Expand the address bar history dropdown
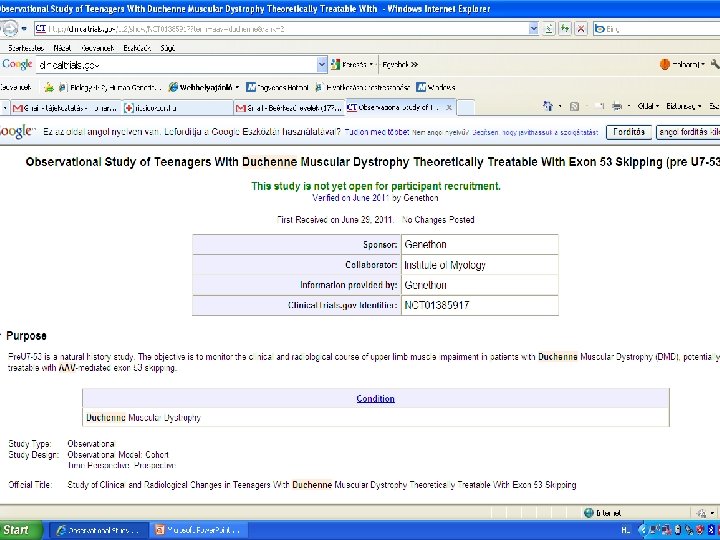This screenshot has height=540, width=720. pos(533,29)
